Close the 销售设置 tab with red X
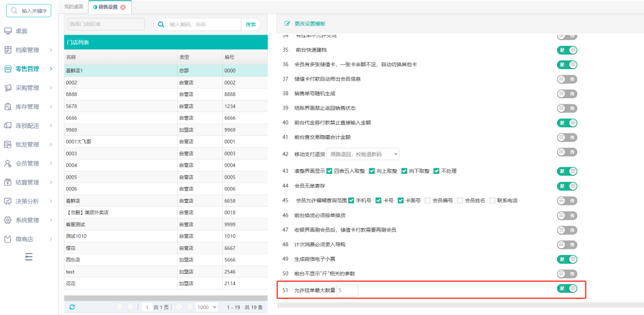The image size is (644, 315). (123, 7)
